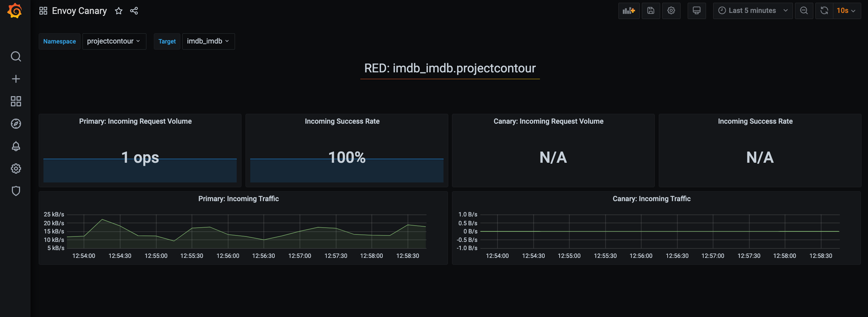Open dashboard settings gear in top bar
This screenshot has height=317, width=868.
pos(671,11)
